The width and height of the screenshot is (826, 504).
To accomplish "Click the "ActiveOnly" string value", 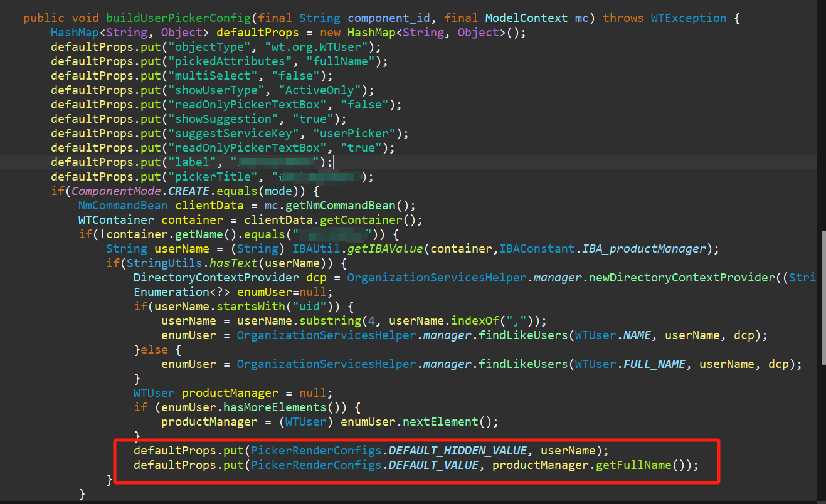I will 319,90.
